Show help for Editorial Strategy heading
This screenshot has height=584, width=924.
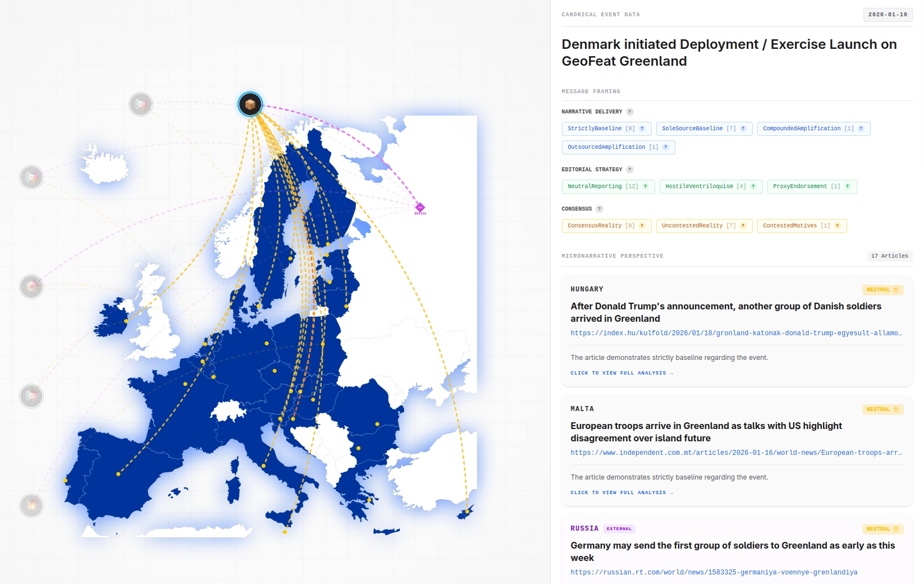tap(630, 170)
